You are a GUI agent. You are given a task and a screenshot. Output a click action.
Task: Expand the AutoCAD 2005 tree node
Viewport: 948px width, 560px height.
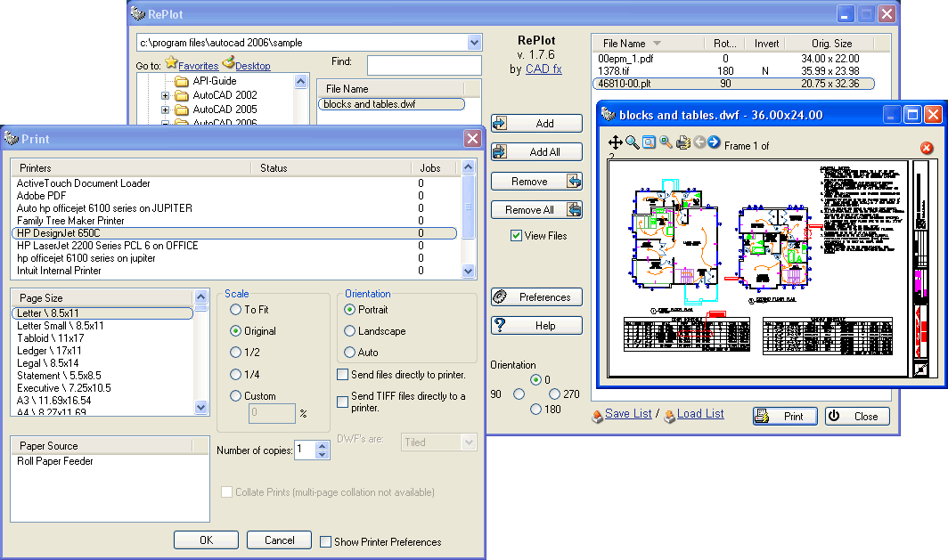click(x=165, y=110)
